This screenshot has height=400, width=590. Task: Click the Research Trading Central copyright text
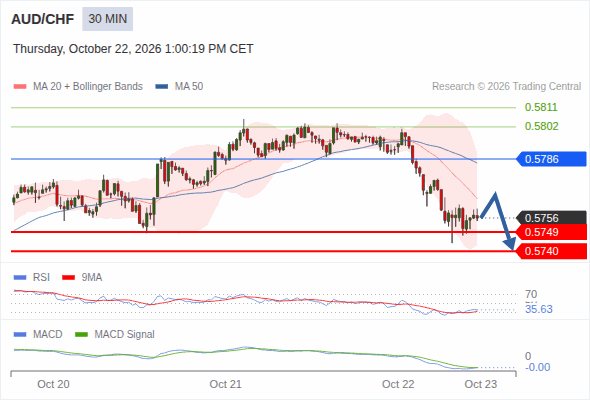(506, 87)
